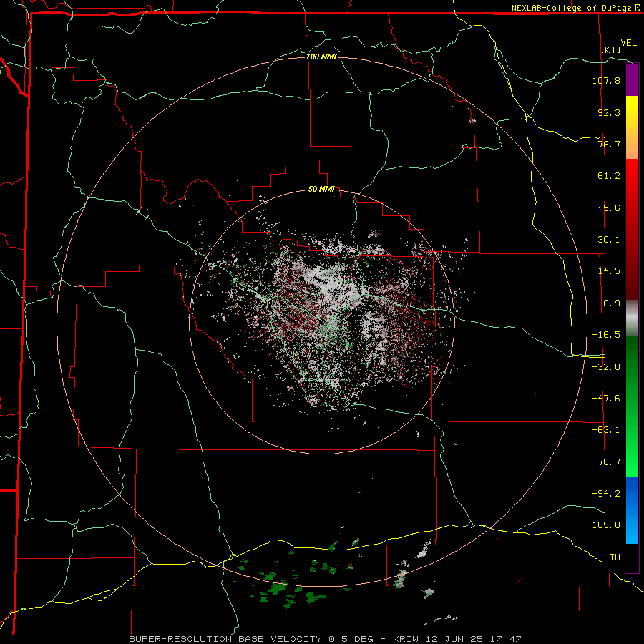The height and width of the screenshot is (644, 644).
Task: Click the green segment of the color bar
Action: coord(632,406)
